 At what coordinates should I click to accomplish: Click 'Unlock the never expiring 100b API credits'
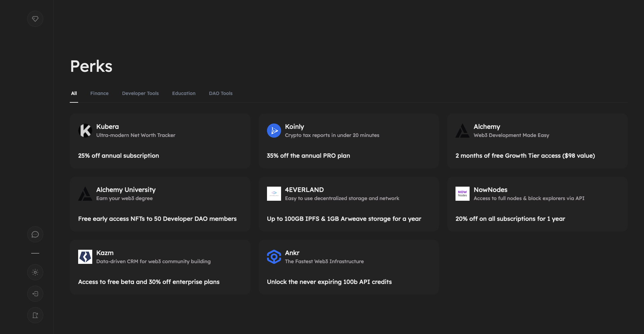coord(329,282)
